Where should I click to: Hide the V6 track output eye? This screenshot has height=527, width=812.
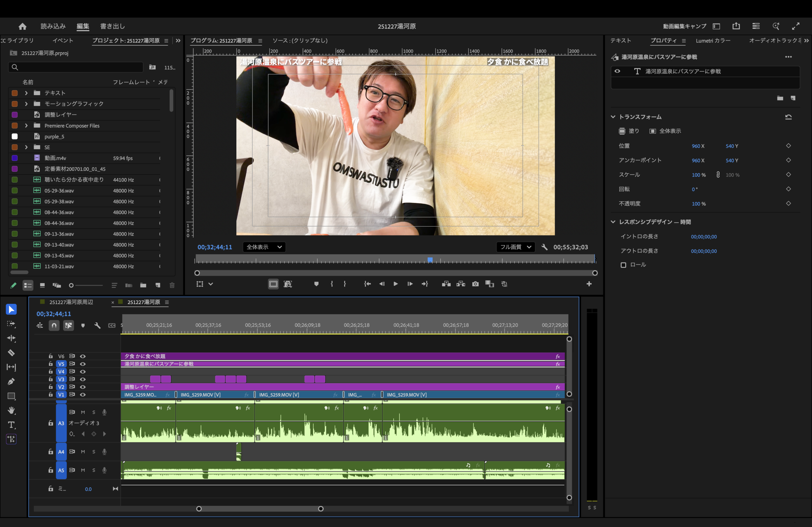coord(82,356)
